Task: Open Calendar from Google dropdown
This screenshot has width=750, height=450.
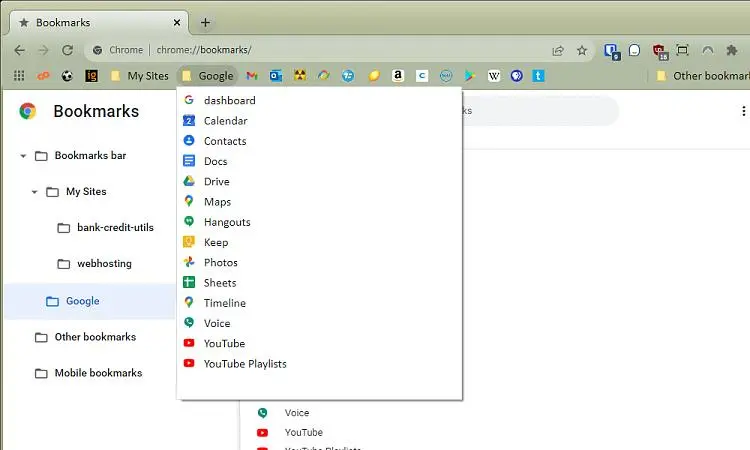Action: tap(319, 121)
